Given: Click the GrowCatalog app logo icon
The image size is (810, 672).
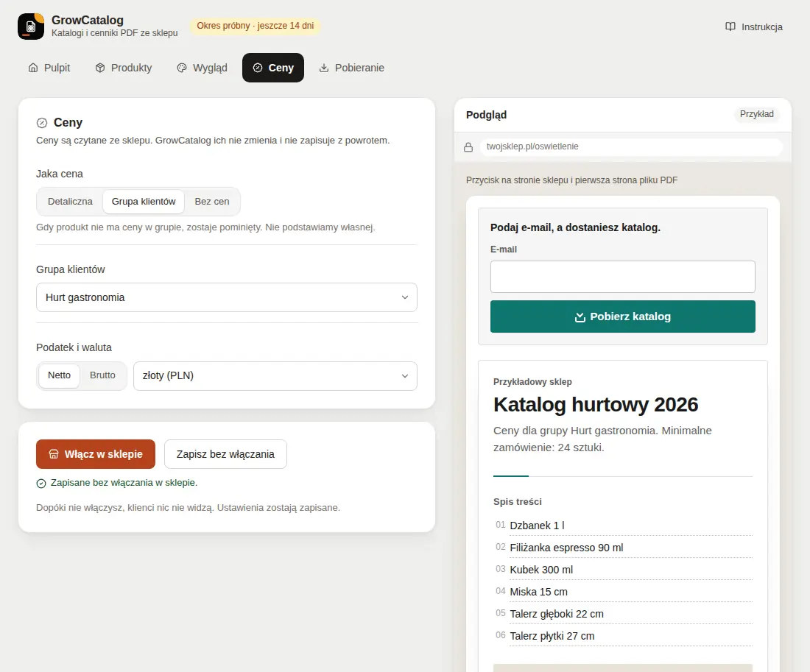Looking at the screenshot, I should 31,26.
